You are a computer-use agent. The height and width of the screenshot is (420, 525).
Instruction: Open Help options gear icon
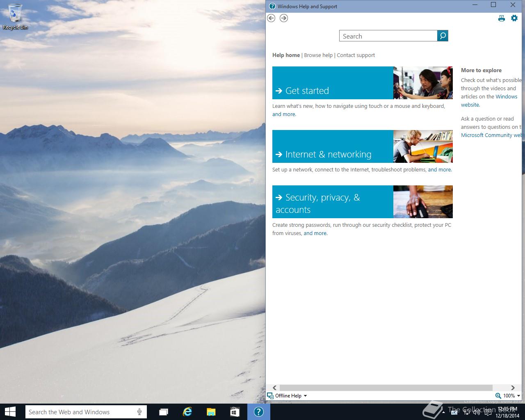point(514,18)
